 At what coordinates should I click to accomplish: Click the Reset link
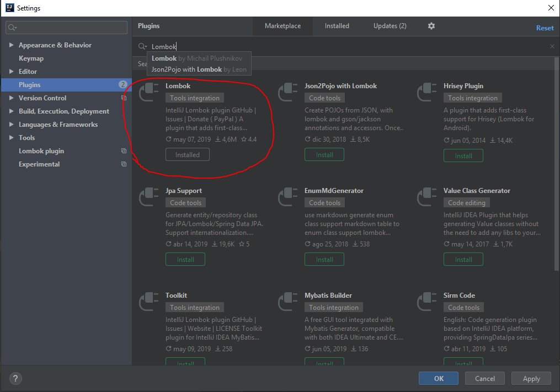pyautogui.click(x=545, y=28)
